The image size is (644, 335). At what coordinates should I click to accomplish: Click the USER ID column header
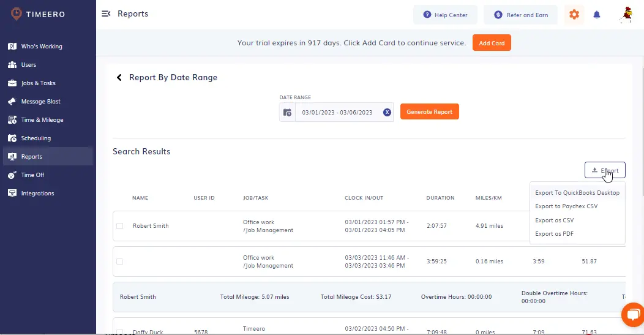(204, 198)
